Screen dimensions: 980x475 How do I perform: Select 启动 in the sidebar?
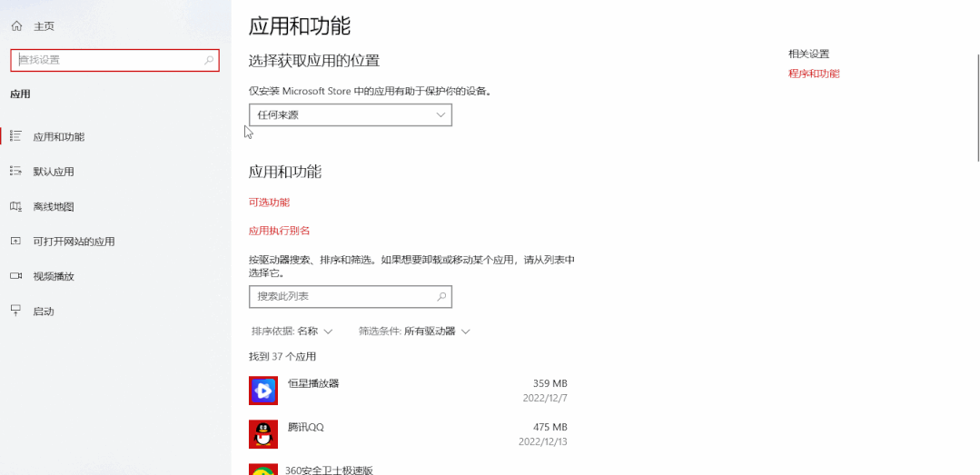pos(43,312)
